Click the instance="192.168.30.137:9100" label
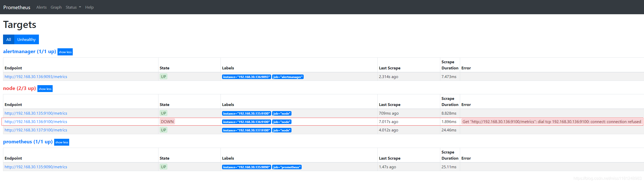644x183 pixels. tap(246, 130)
